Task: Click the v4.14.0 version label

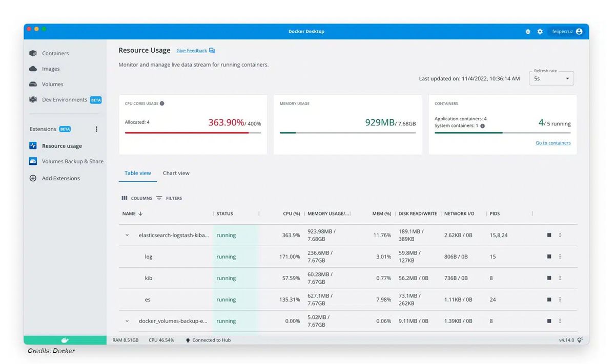Action: (x=566, y=340)
